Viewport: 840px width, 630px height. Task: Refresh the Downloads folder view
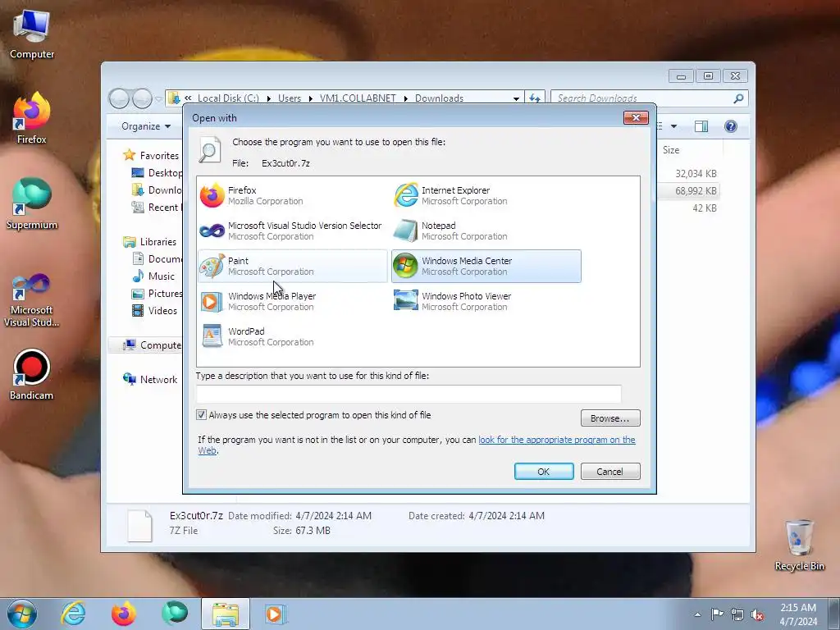pos(535,98)
